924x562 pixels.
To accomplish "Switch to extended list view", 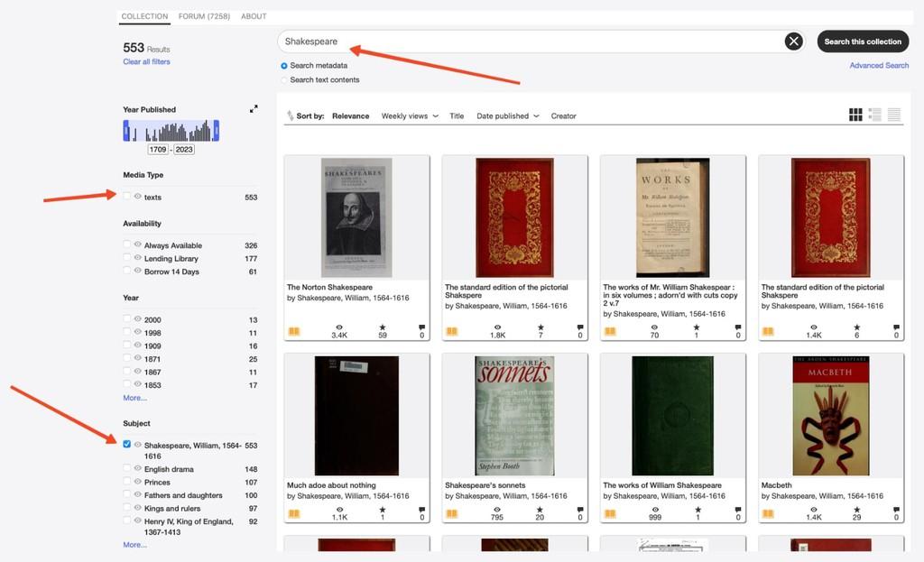I will click(875, 115).
